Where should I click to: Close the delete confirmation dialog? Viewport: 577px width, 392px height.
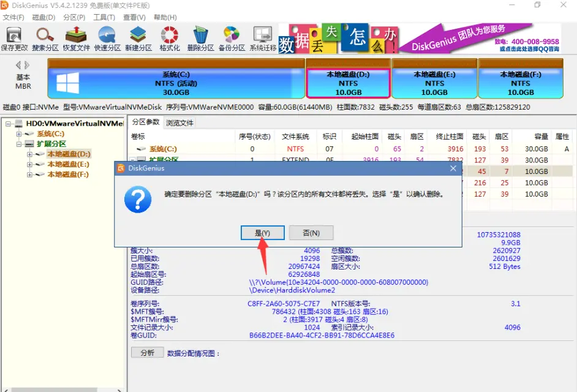pyautogui.click(x=453, y=168)
